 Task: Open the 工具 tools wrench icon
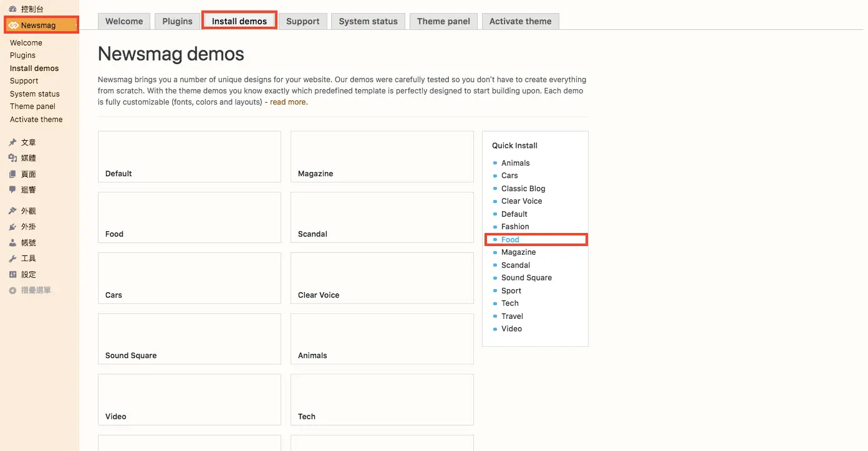pyautogui.click(x=12, y=259)
